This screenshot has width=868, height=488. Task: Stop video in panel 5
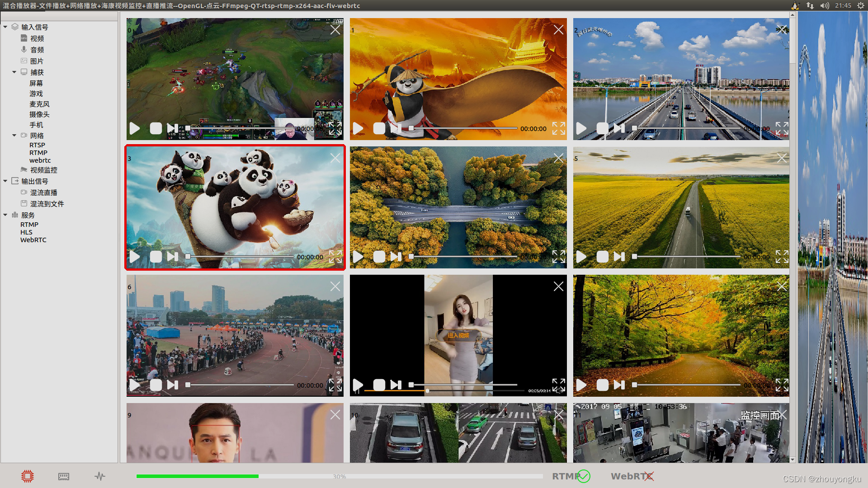[x=602, y=257]
